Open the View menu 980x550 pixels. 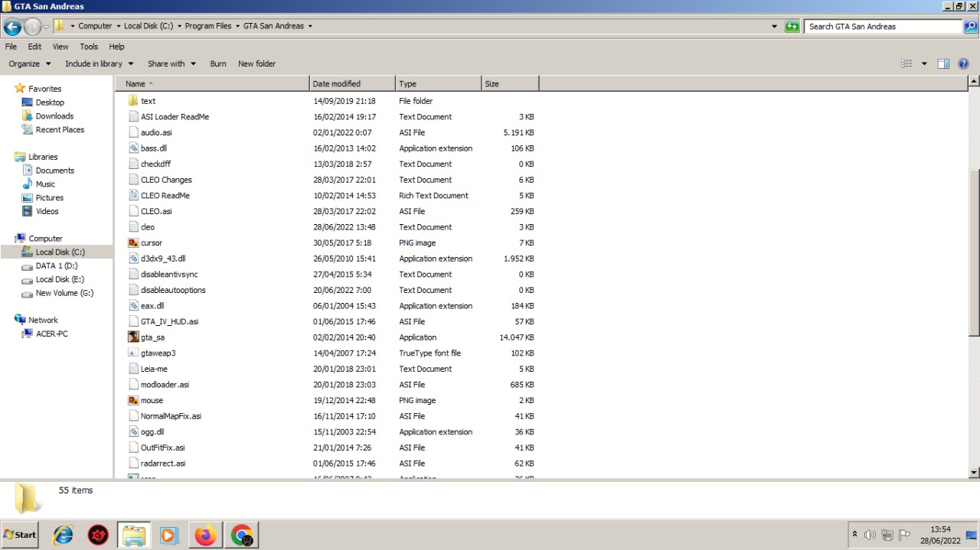(60, 47)
